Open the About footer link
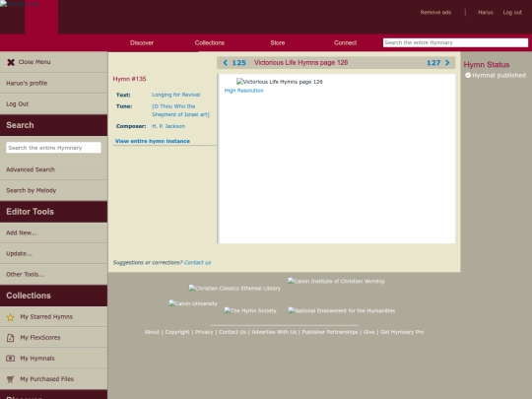The height and width of the screenshot is (399, 532). coord(152,332)
